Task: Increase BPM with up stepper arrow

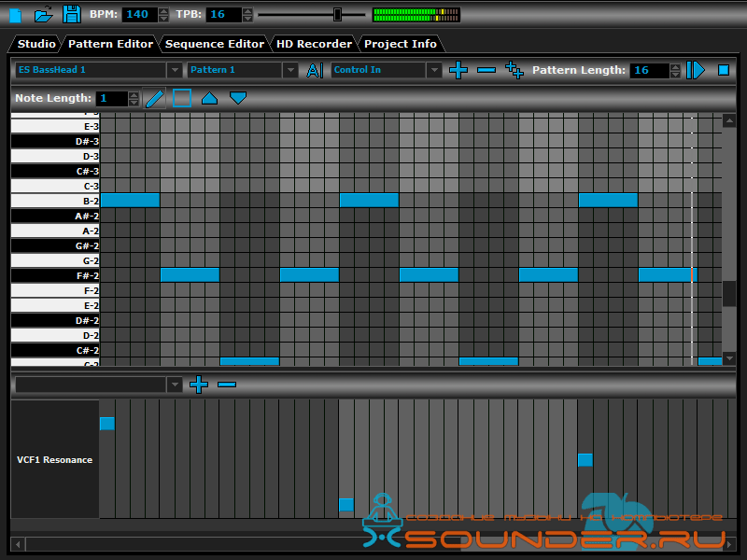Action: click(163, 11)
